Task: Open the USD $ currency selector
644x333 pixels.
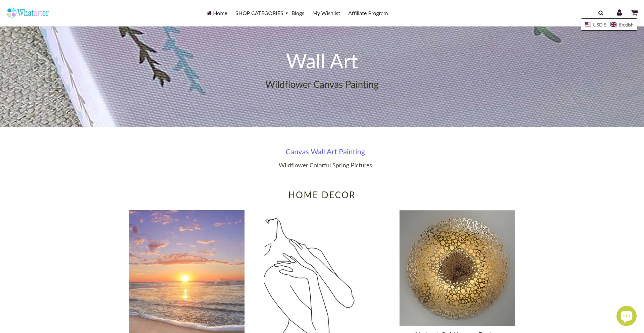Action: (x=596, y=25)
